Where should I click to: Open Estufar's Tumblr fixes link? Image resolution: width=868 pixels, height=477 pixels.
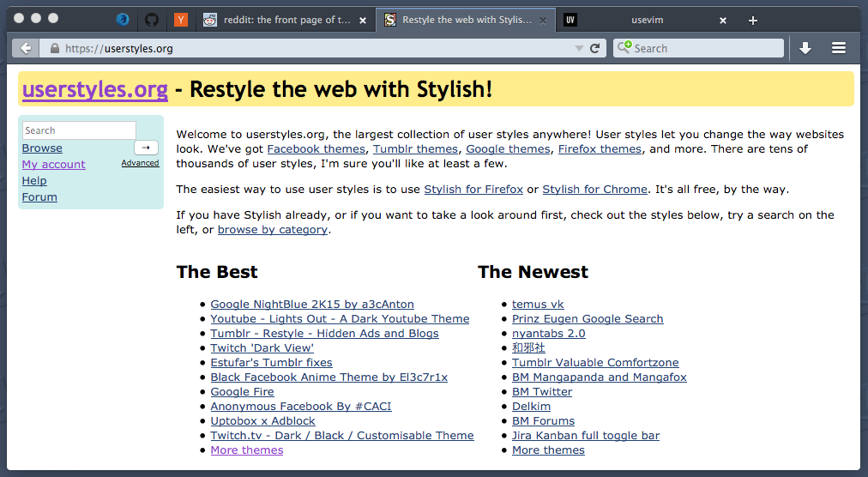271,362
